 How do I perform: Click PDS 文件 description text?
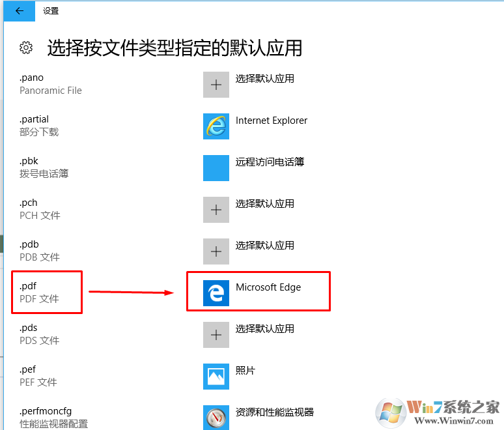tap(40, 341)
